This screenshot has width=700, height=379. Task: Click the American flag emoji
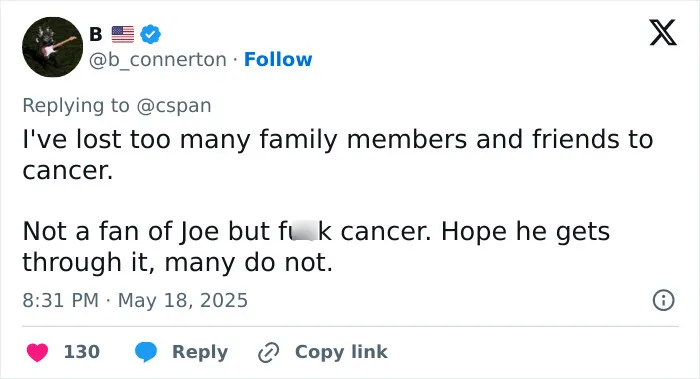[123, 34]
